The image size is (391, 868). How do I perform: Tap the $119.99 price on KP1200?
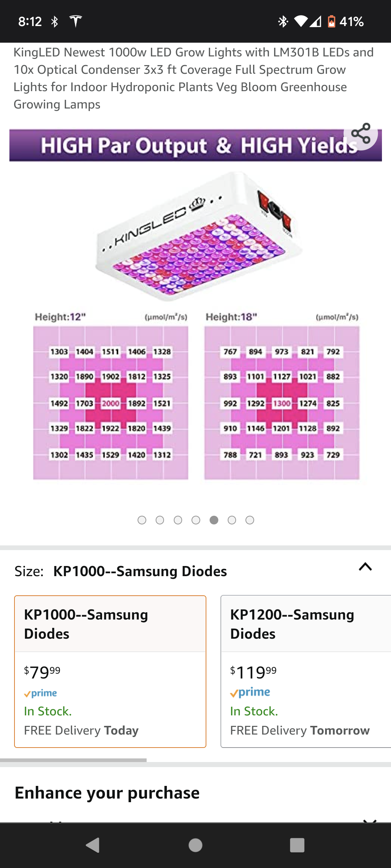(253, 672)
